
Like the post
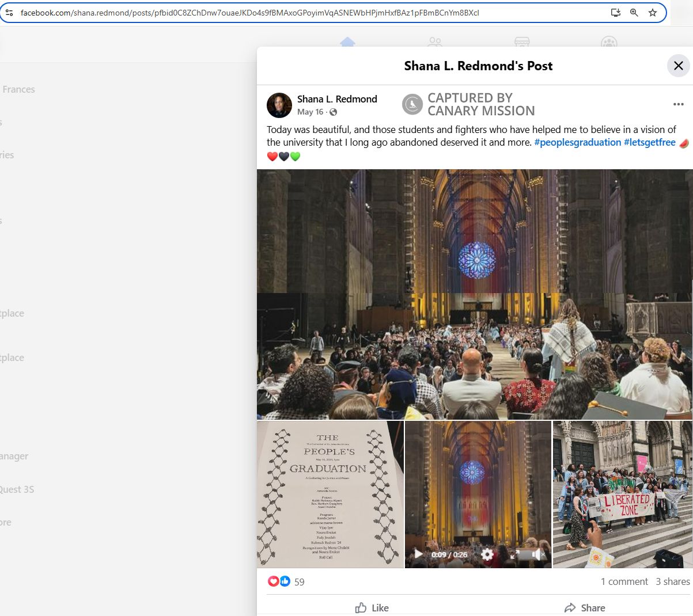372,607
